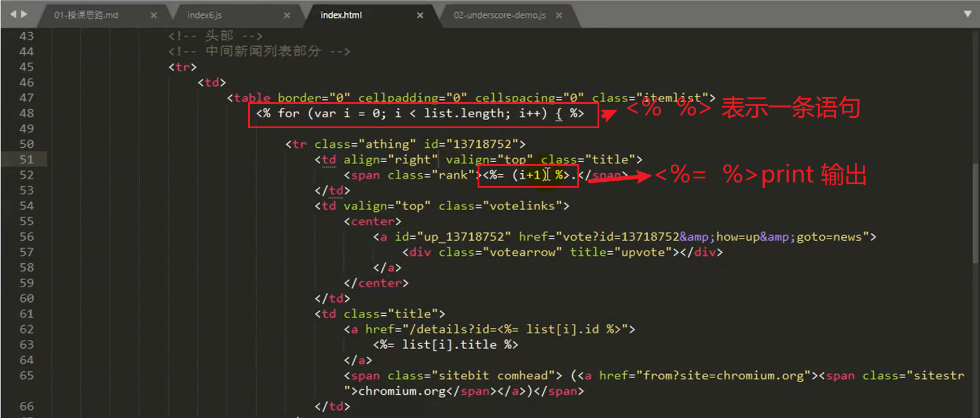Click 'votelinks' class value on line 54
The width and height of the screenshot is (980, 418).
coord(522,206)
